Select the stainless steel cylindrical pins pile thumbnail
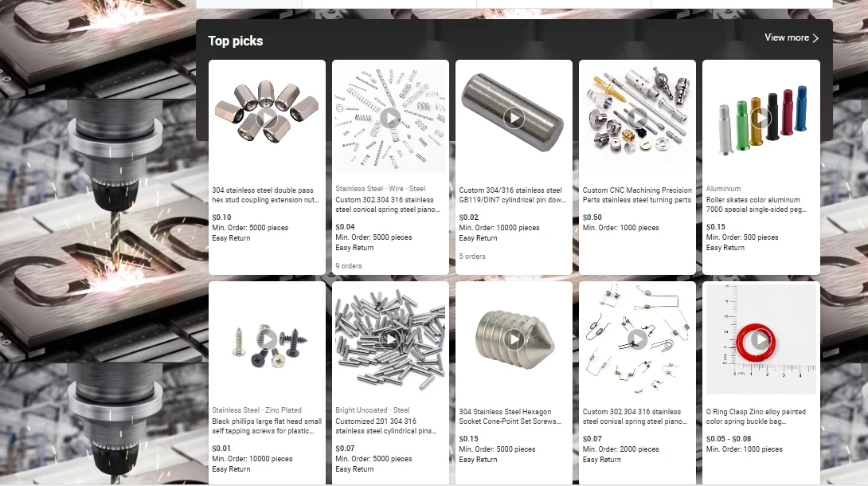Screen dimensions: 868x486 point(390,339)
